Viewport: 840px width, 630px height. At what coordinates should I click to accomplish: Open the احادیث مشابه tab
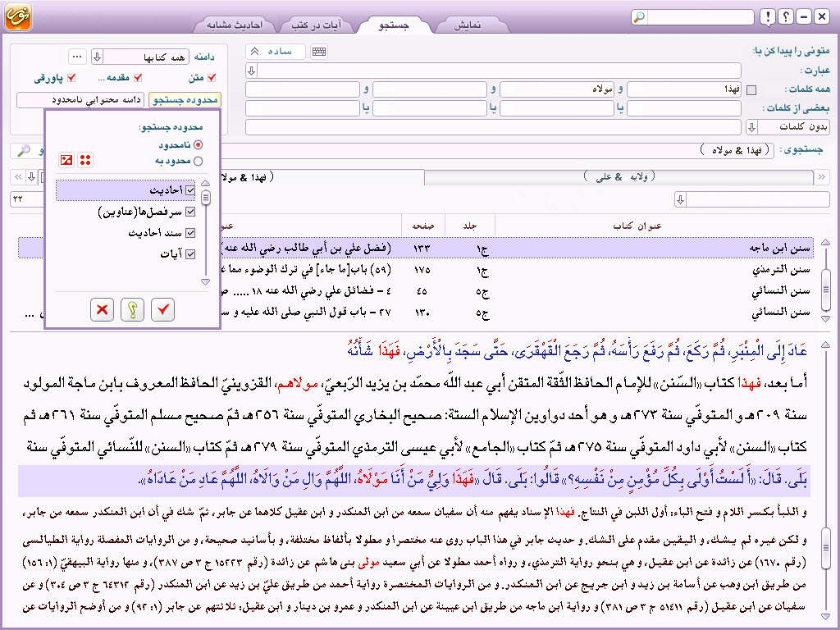coord(234,25)
